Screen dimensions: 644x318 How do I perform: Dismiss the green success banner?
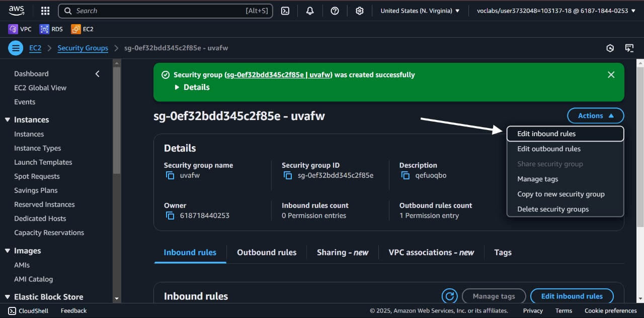point(611,75)
